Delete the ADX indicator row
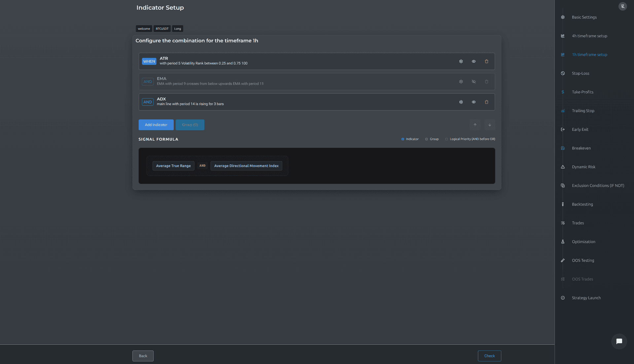The height and width of the screenshot is (364, 634). pos(486,102)
